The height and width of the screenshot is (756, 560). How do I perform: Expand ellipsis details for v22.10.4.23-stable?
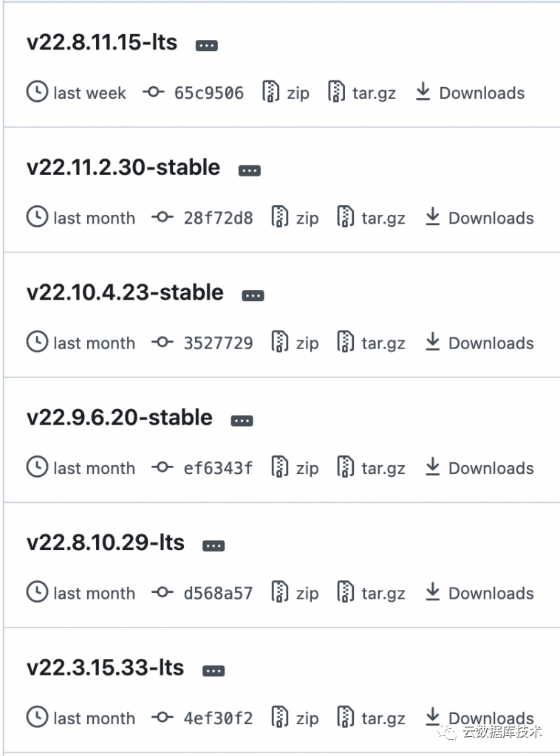pyautogui.click(x=253, y=295)
